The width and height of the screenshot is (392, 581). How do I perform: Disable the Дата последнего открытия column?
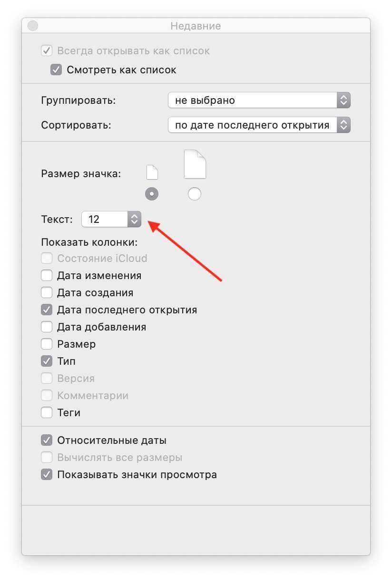click(47, 310)
